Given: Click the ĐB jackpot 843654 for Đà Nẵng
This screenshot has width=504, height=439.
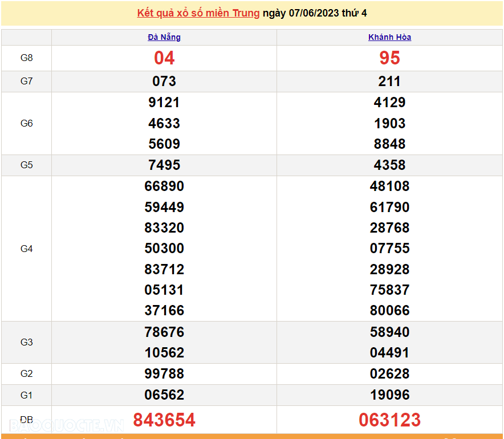Looking at the screenshot, I should click(164, 420).
